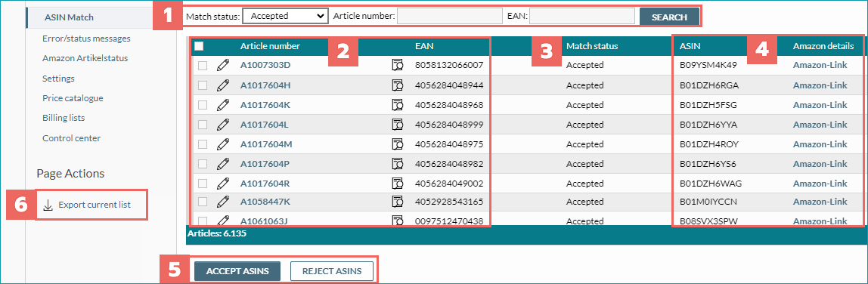868x284 pixels.
Task: Open EAN lookup icon for 4056284048944
Action: (397, 85)
